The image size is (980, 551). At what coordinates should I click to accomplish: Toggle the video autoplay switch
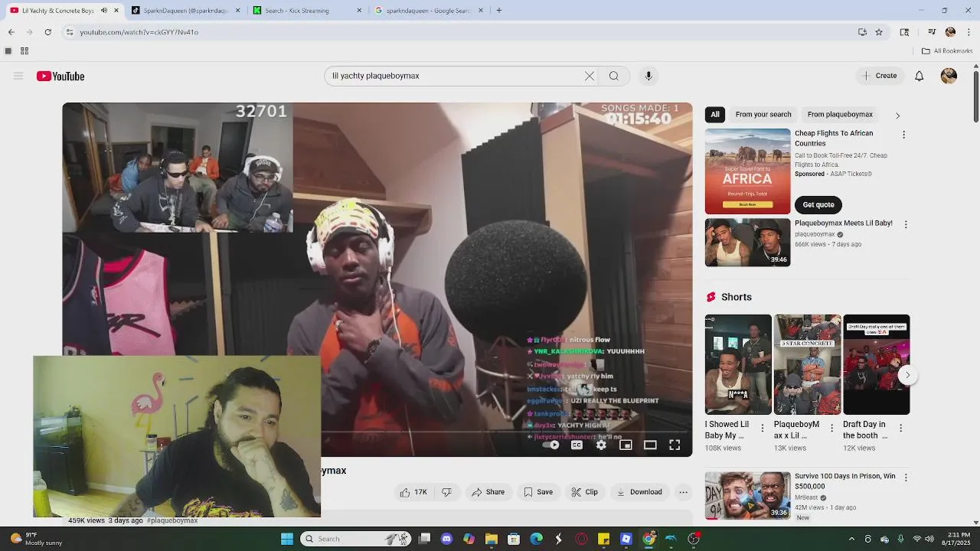coord(551,445)
